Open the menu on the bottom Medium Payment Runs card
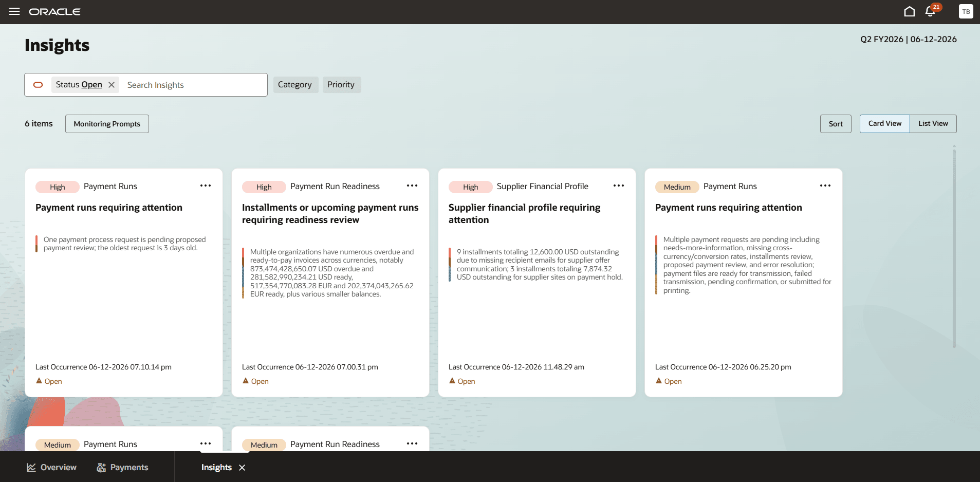Viewport: 980px width, 482px height. pos(206,443)
